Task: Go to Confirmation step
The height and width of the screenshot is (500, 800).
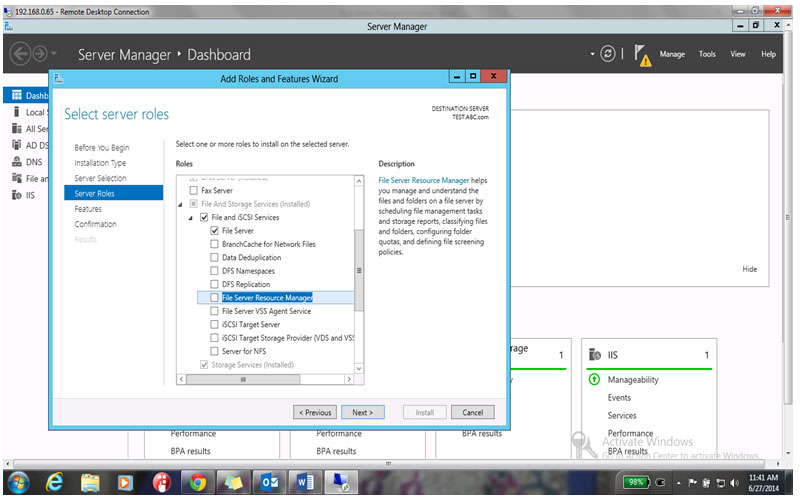Action: (95, 224)
